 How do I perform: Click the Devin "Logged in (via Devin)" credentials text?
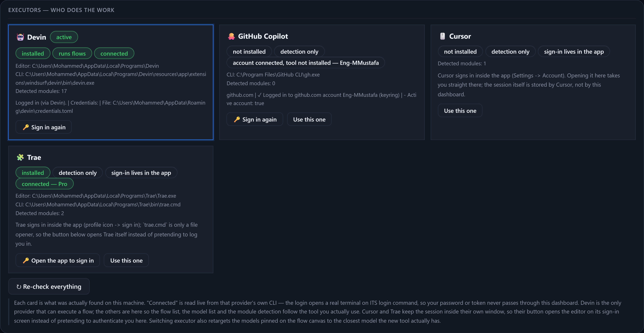coord(110,107)
